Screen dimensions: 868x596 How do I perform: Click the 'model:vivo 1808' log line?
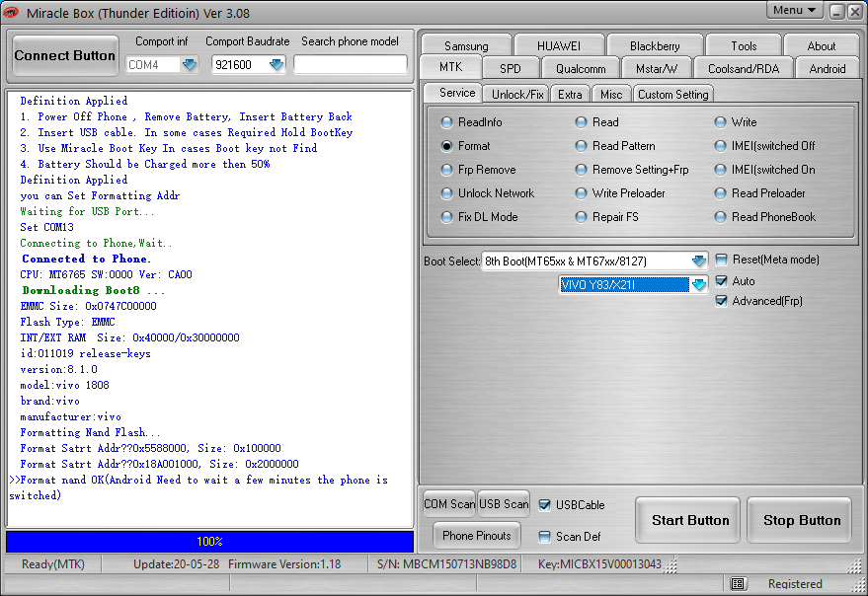point(65,385)
